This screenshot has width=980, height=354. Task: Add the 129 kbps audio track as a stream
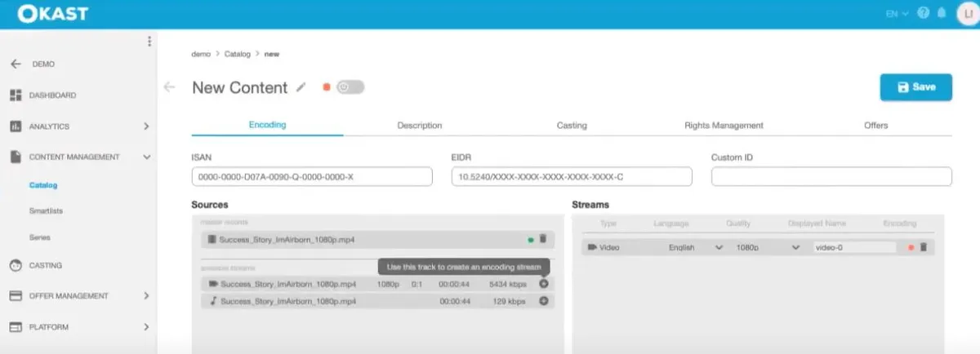click(x=544, y=301)
